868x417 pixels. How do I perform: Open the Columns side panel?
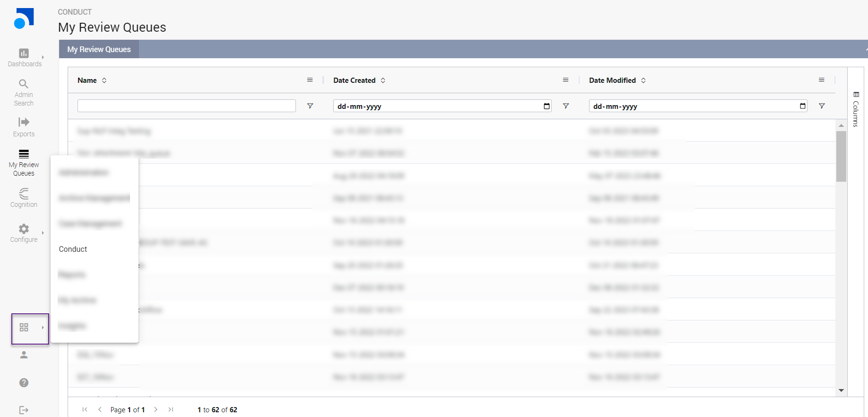[x=856, y=109]
